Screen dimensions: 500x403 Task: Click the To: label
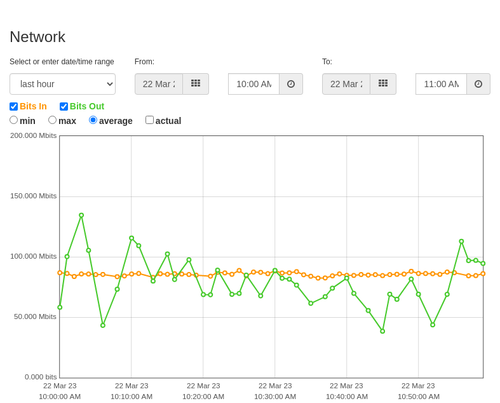pyautogui.click(x=327, y=62)
